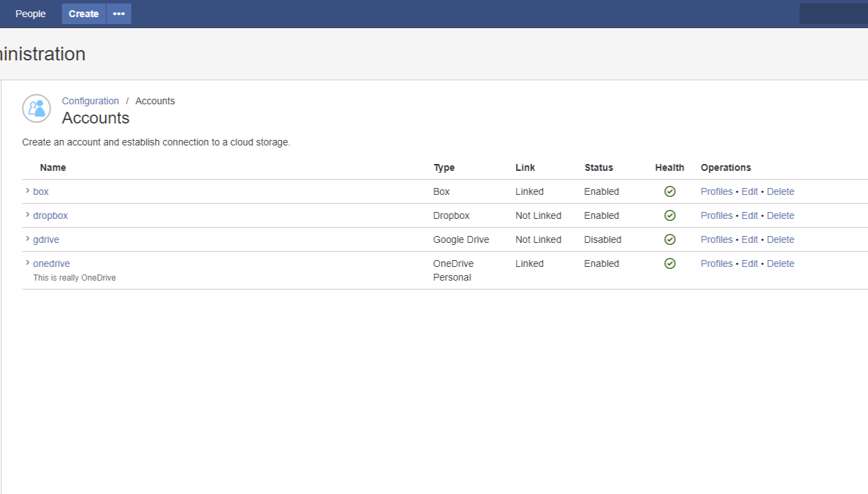The height and width of the screenshot is (494, 868).
Task: Open the People menu
Action: tap(30, 14)
